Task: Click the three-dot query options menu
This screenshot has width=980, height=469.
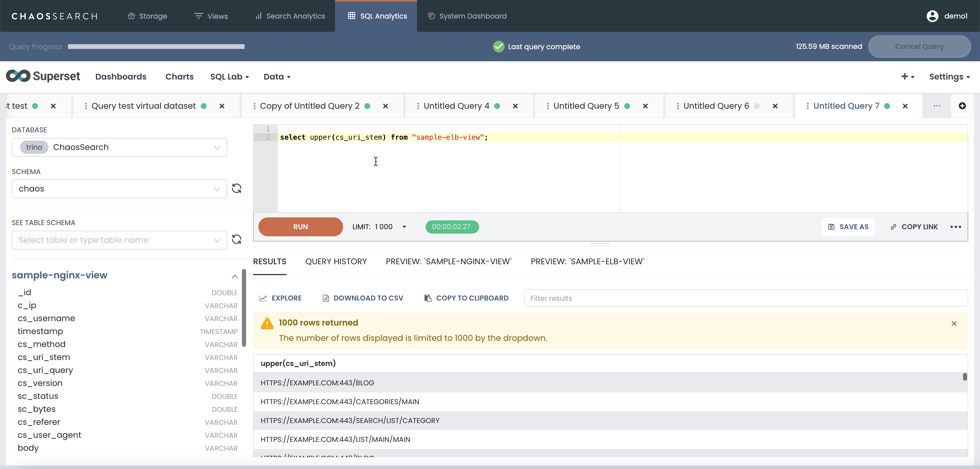Action: coord(956,227)
